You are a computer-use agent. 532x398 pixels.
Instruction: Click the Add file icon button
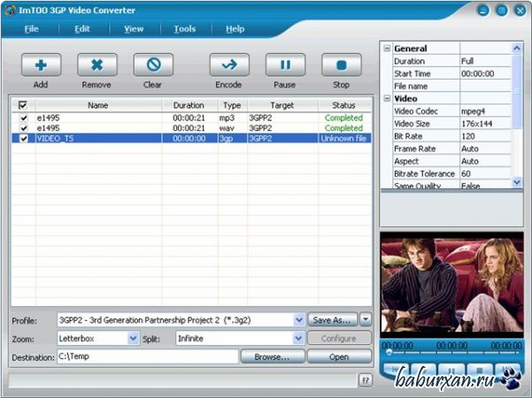pos(41,65)
